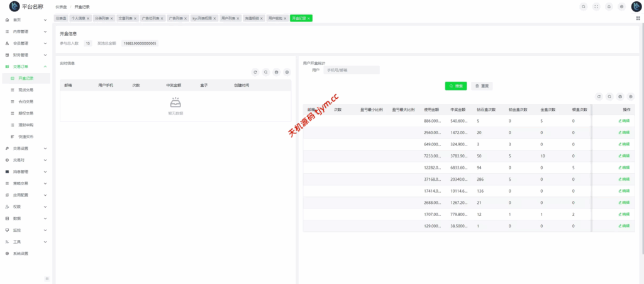Open the header search icon
This screenshot has height=284, width=644.
point(584,6)
